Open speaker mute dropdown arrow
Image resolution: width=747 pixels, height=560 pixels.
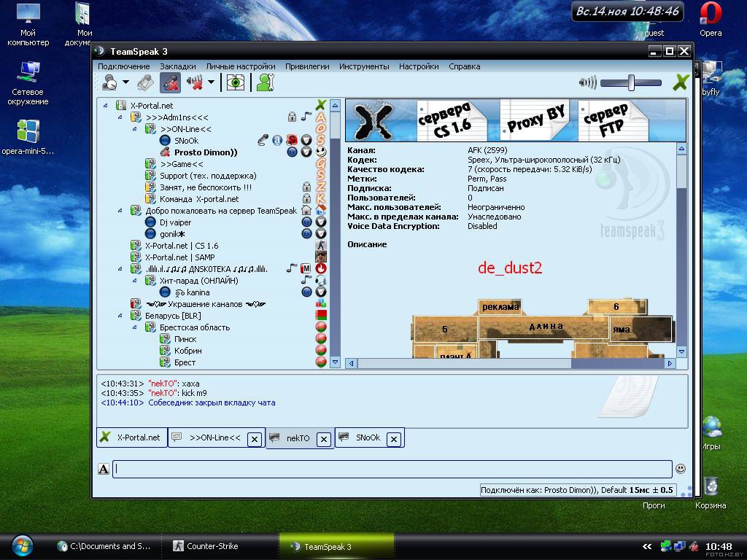point(211,82)
